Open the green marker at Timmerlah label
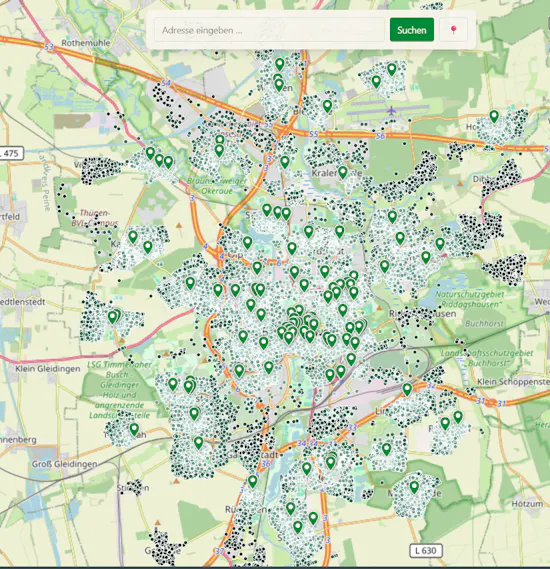The image size is (550, 569). coord(134,429)
